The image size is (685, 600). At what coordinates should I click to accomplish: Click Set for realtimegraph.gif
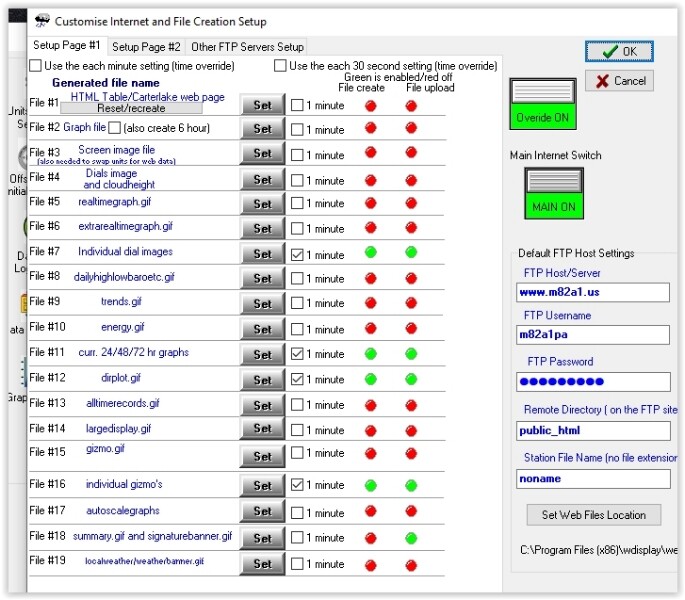coord(263,204)
